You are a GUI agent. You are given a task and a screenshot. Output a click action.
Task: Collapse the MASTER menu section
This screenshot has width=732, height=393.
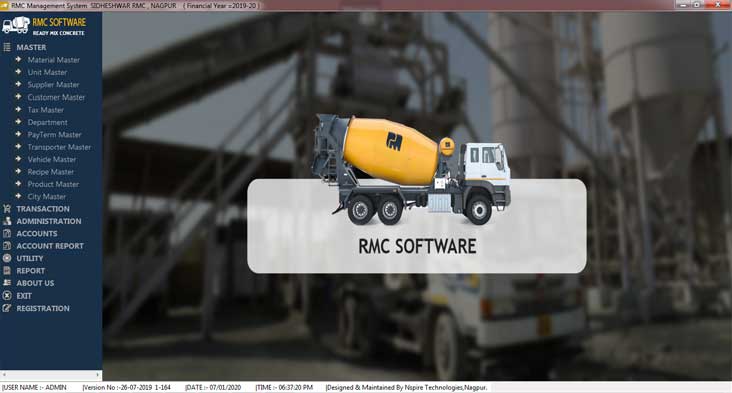[x=31, y=47]
